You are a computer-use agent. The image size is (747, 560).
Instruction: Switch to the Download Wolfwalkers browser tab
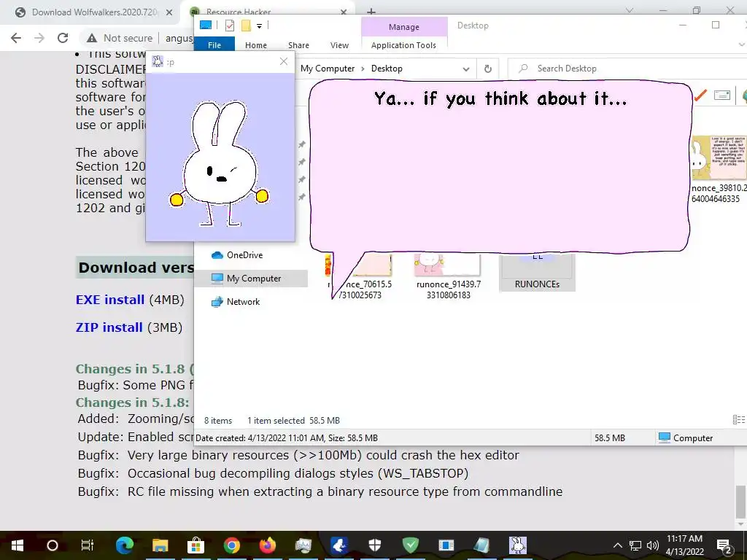pyautogui.click(x=90, y=12)
